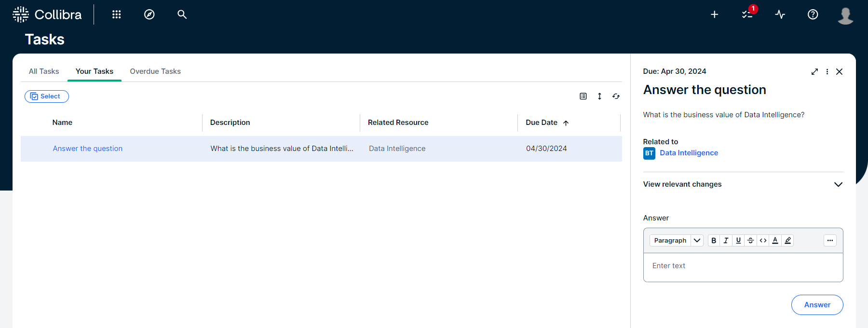868x328 pixels.
Task: Click the Related Resource column header
Action: point(398,123)
